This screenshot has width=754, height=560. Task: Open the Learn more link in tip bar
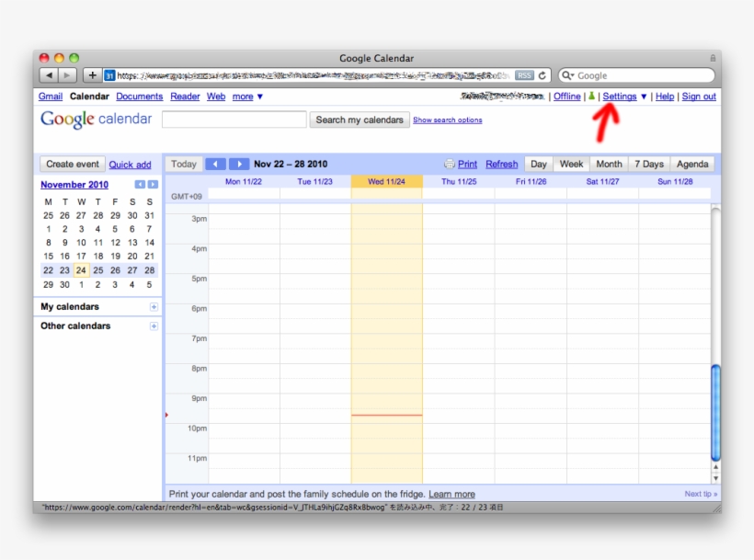point(451,494)
